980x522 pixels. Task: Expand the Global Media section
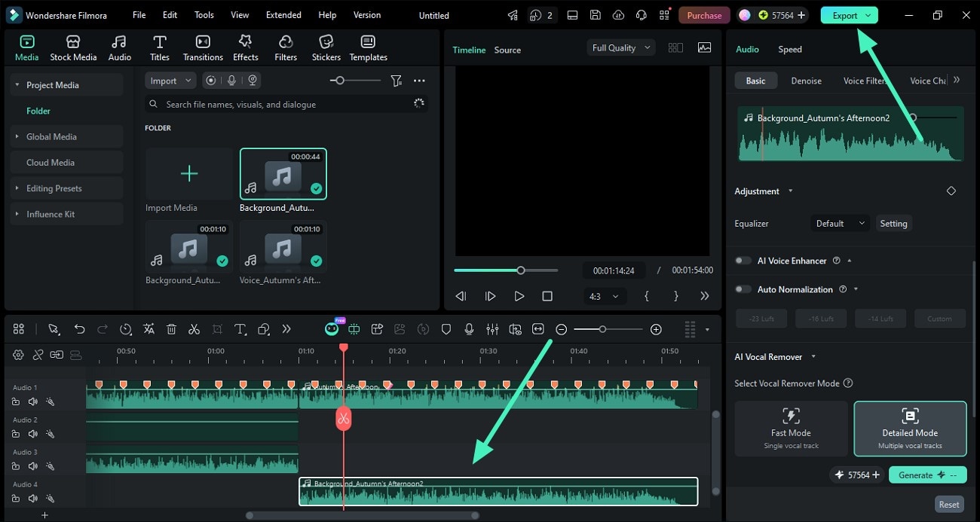pyautogui.click(x=17, y=136)
